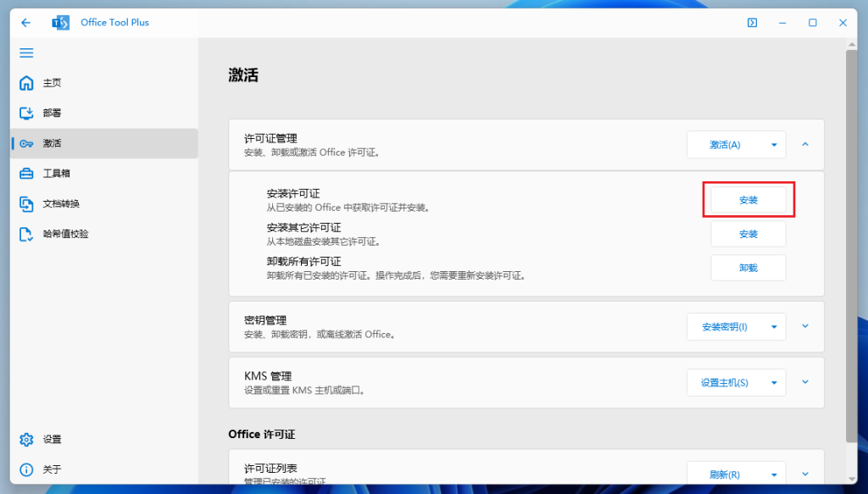This screenshot has width=868, height=494.
Task: Go to 文档转换 page
Action: tap(104, 203)
